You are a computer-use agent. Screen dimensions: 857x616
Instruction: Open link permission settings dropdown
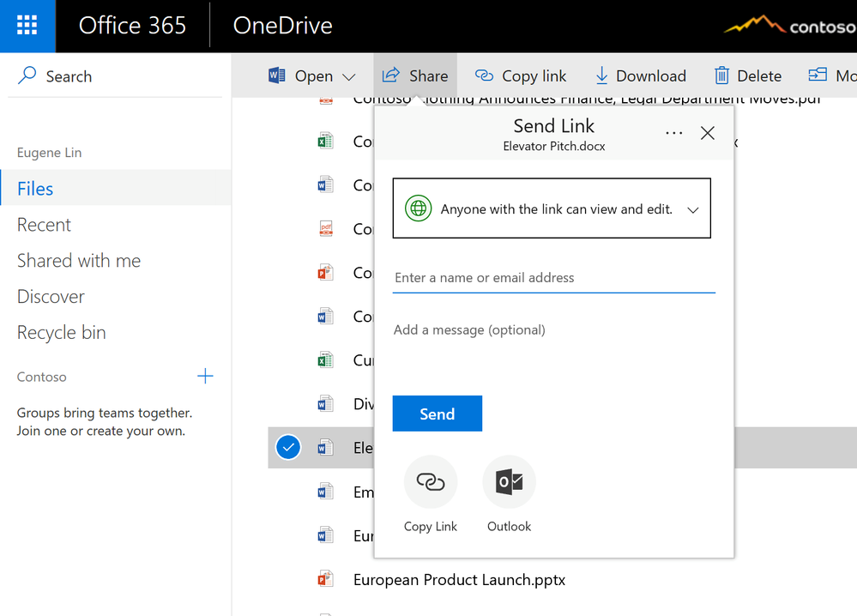pos(552,208)
